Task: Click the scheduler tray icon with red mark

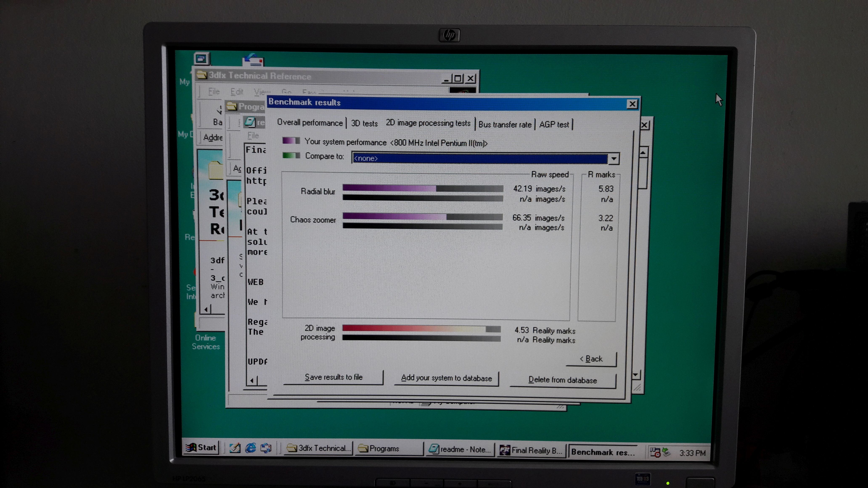Action: click(x=655, y=452)
